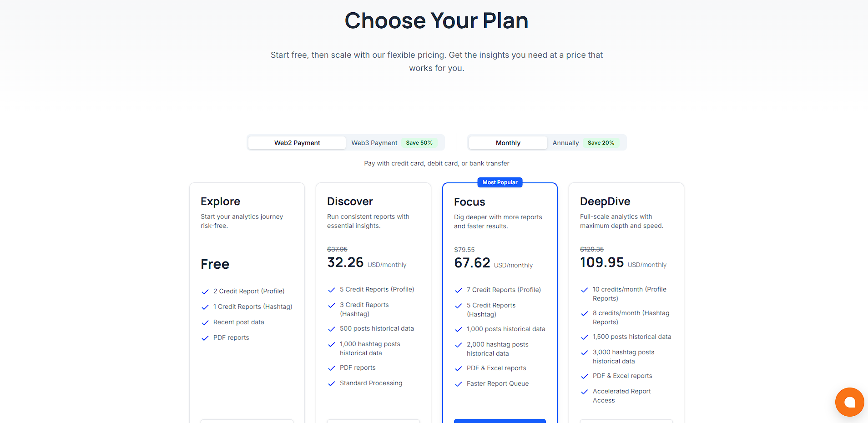This screenshot has height=423, width=868.
Task: Click the crossed-out $129.35 price
Action: (x=591, y=249)
